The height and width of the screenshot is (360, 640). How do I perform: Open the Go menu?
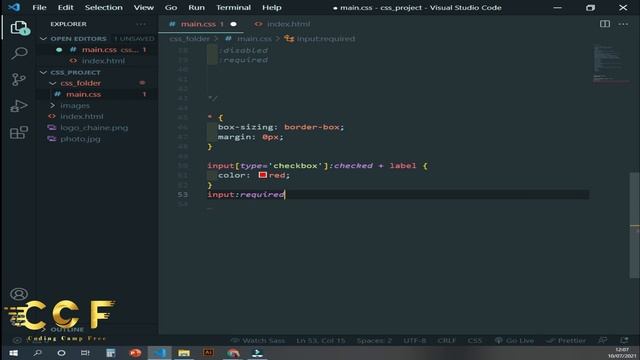click(x=171, y=8)
